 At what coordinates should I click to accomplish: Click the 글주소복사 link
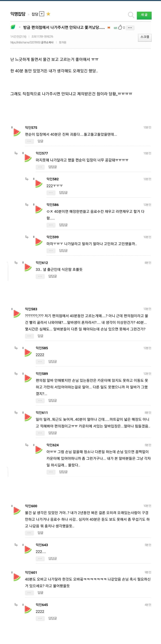(x=47, y=42)
